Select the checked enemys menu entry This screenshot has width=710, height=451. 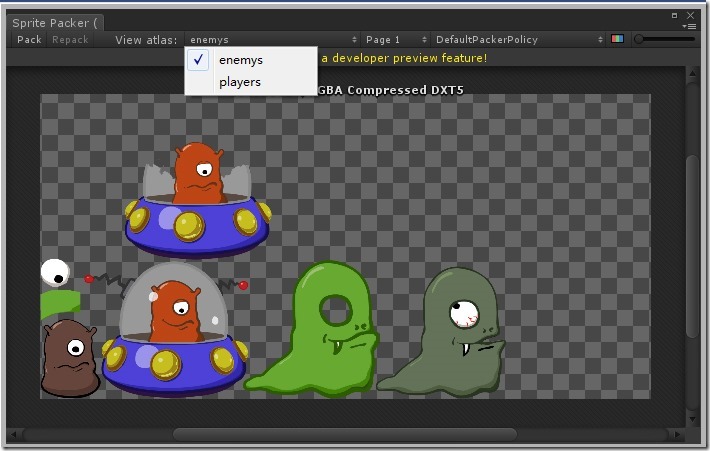click(251, 60)
